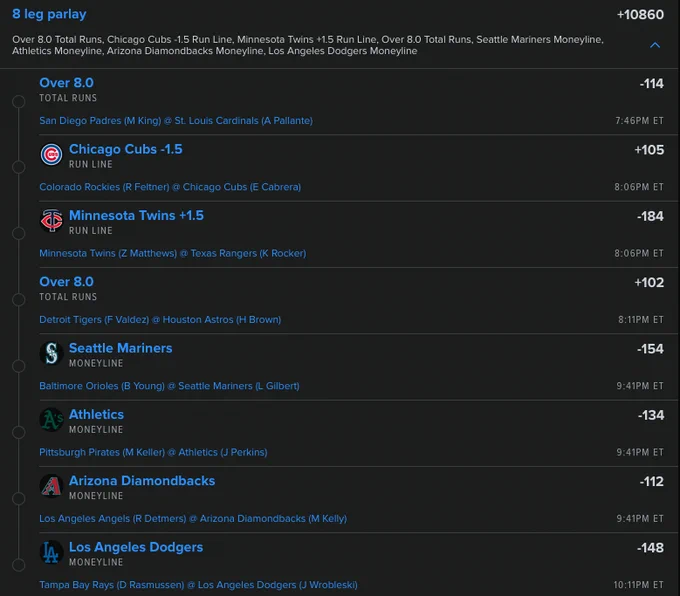Viewport: 680px width, 596px height.
Task: Open San Diego Padres @ St. Louis Cardinals game
Action: tap(176, 121)
